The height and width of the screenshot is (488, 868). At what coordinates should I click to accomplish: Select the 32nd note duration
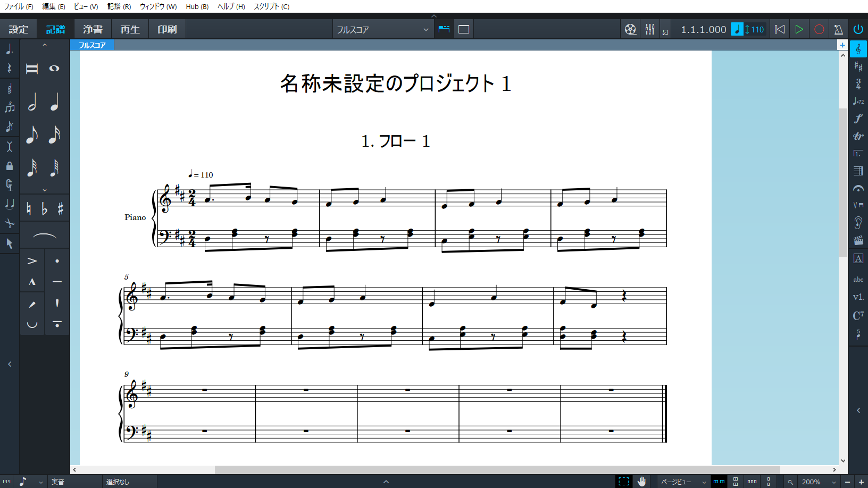[x=32, y=167]
